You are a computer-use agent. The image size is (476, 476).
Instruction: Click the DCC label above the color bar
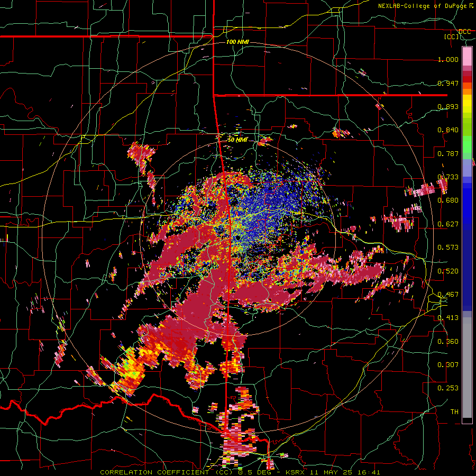(x=465, y=32)
